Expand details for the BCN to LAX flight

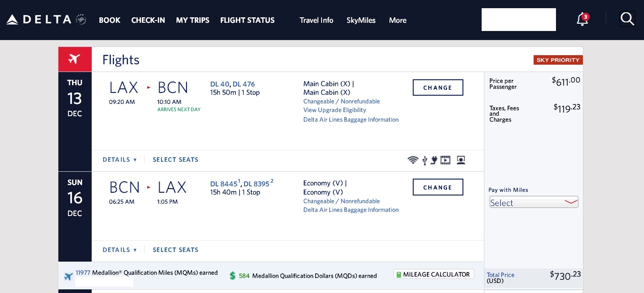[119, 250]
